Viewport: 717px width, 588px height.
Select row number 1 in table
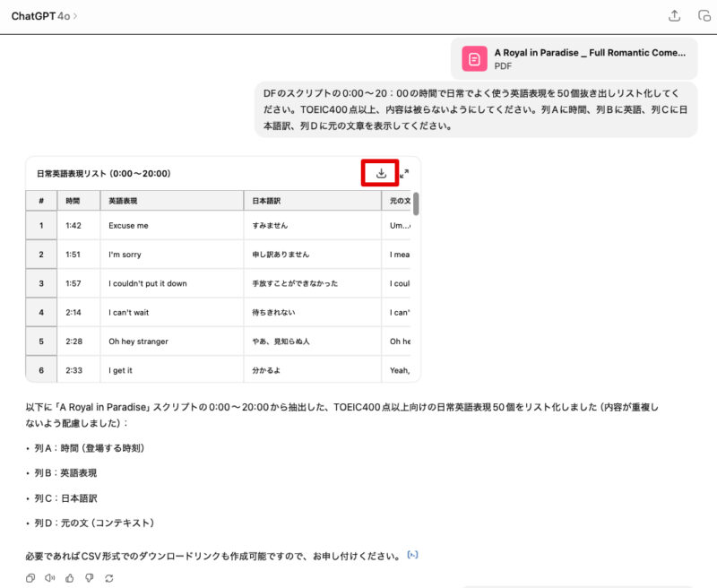pos(41,225)
